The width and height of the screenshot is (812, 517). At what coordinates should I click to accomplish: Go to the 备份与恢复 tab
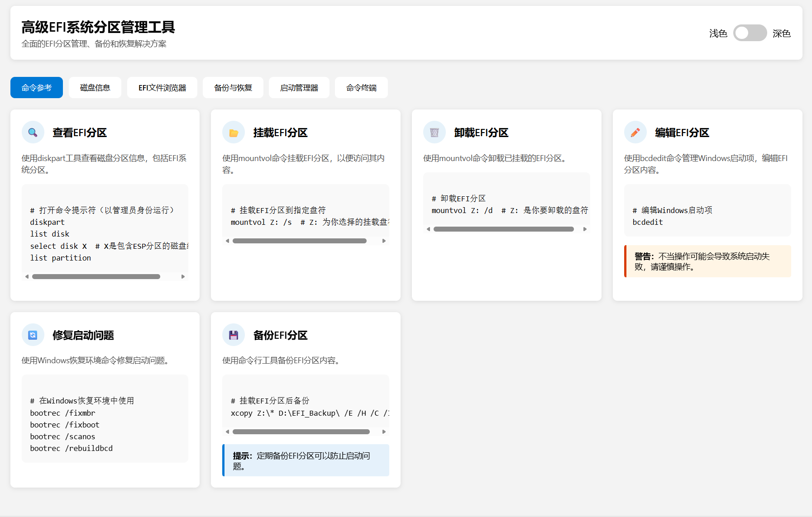coord(233,88)
